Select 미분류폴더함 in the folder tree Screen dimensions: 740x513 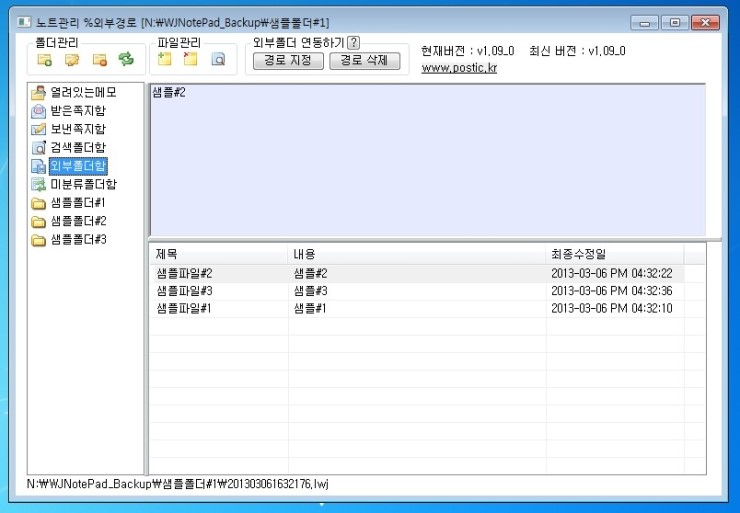(84, 184)
